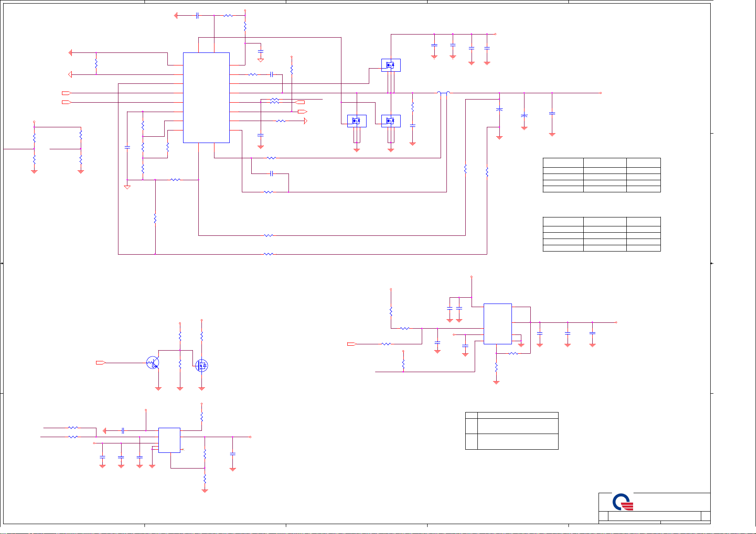Click the two-column notes table near the logo
This screenshot has height=534, width=756.
point(512,431)
